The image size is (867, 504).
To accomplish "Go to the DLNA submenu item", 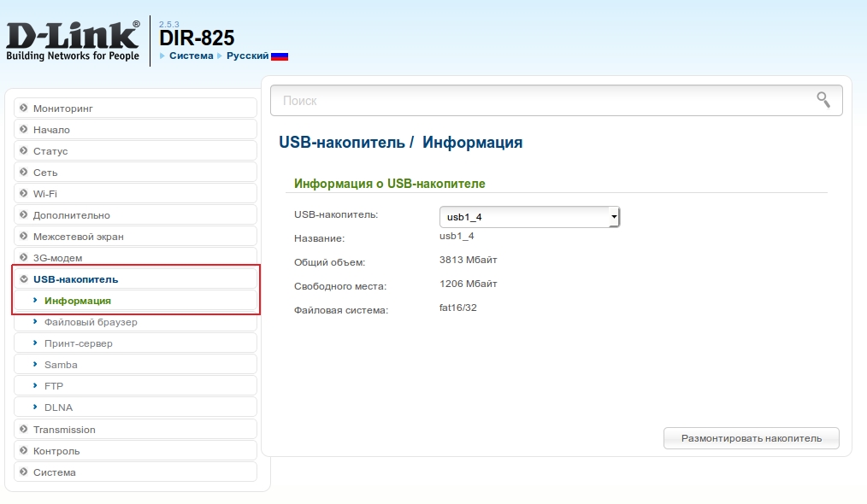I will click(58, 407).
